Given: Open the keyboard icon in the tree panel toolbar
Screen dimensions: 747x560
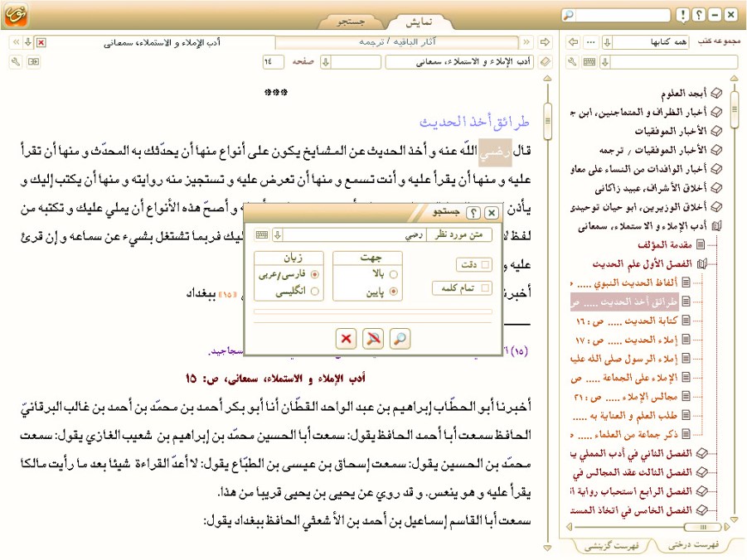Looking at the screenshot, I should tap(589, 62).
